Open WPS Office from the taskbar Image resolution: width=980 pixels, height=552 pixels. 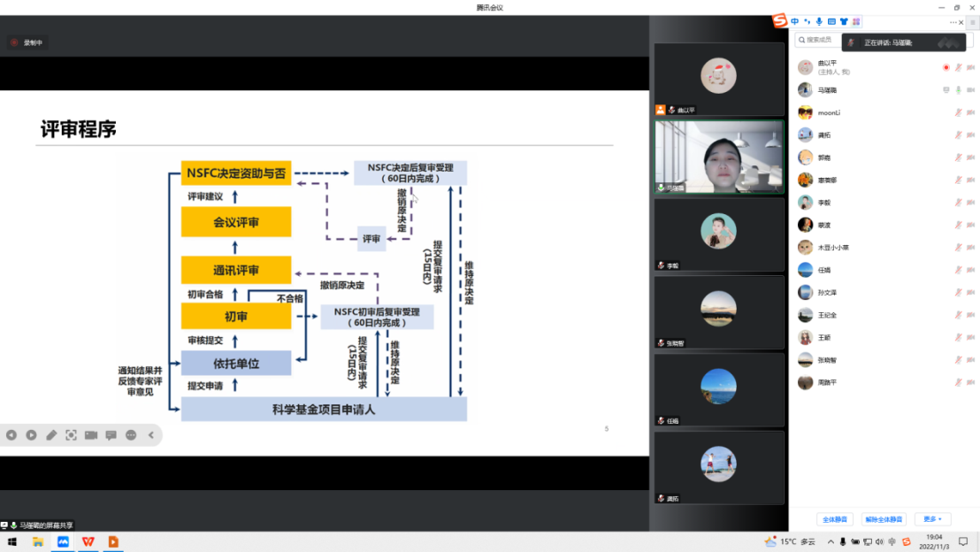pyautogui.click(x=88, y=541)
